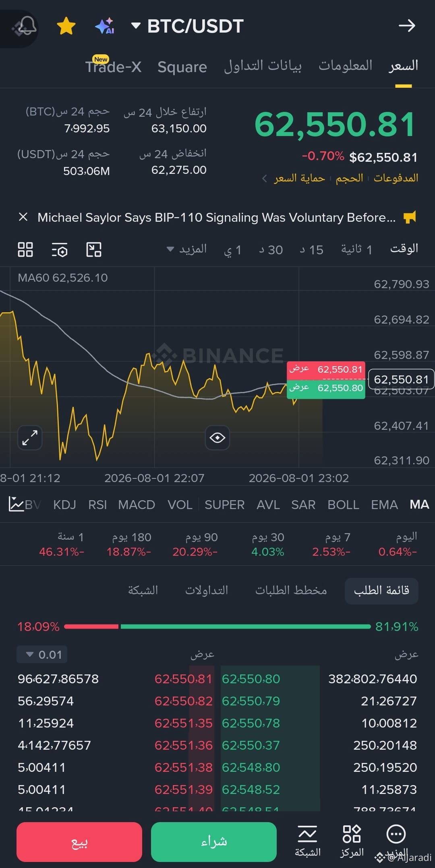Select the 1 ي timeframe
Screen dimensions: 435x868
point(233,250)
